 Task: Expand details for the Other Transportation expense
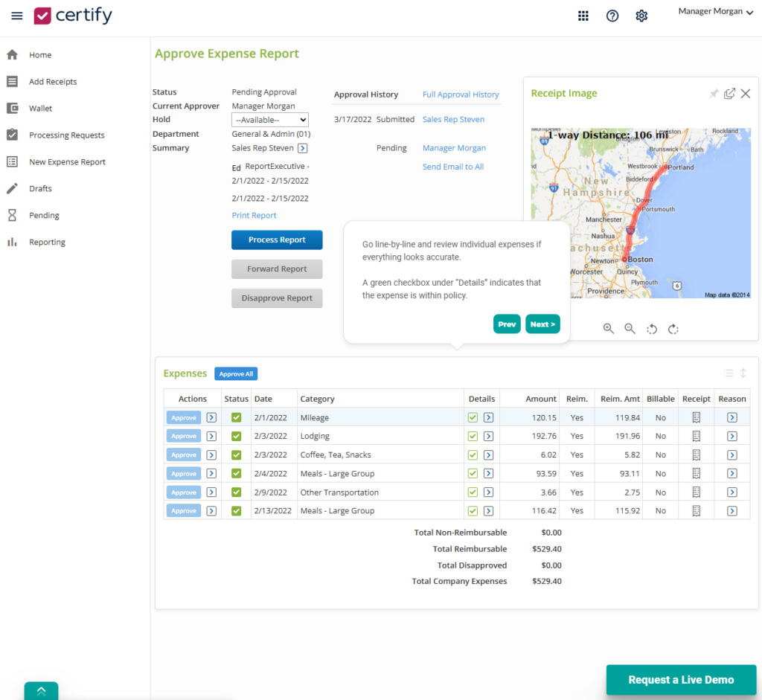click(489, 492)
